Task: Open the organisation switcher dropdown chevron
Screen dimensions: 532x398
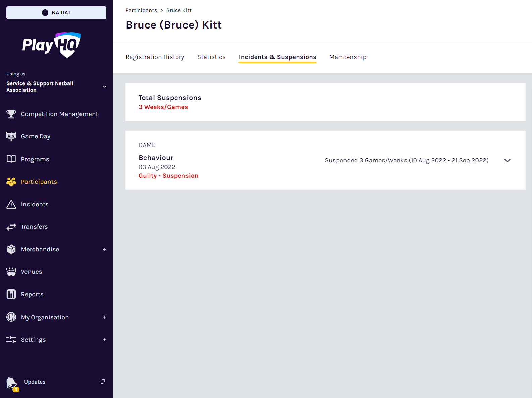Action: coord(105,87)
